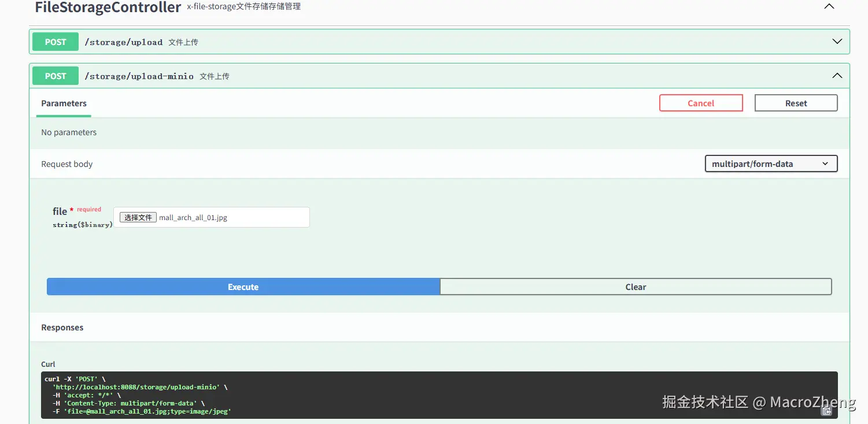868x424 pixels.
Task: Click the blue Execute button
Action: pyautogui.click(x=243, y=287)
